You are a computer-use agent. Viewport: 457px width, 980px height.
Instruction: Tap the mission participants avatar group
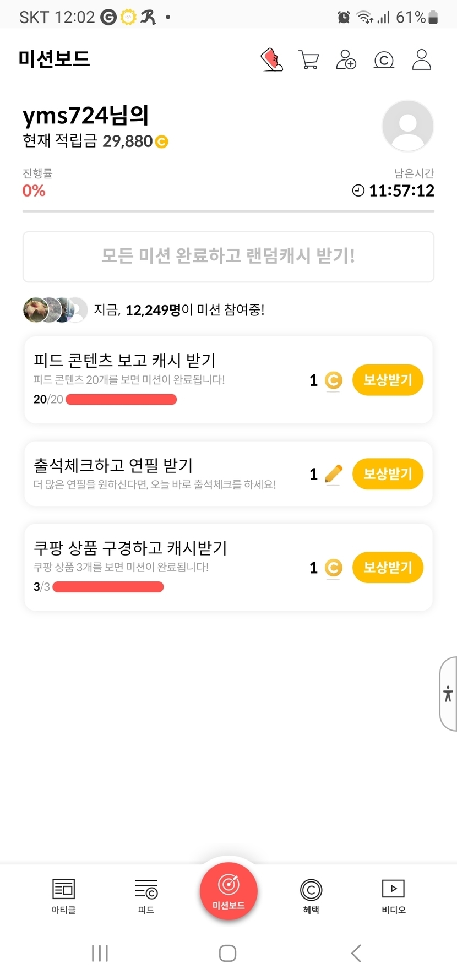tap(55, 310)
